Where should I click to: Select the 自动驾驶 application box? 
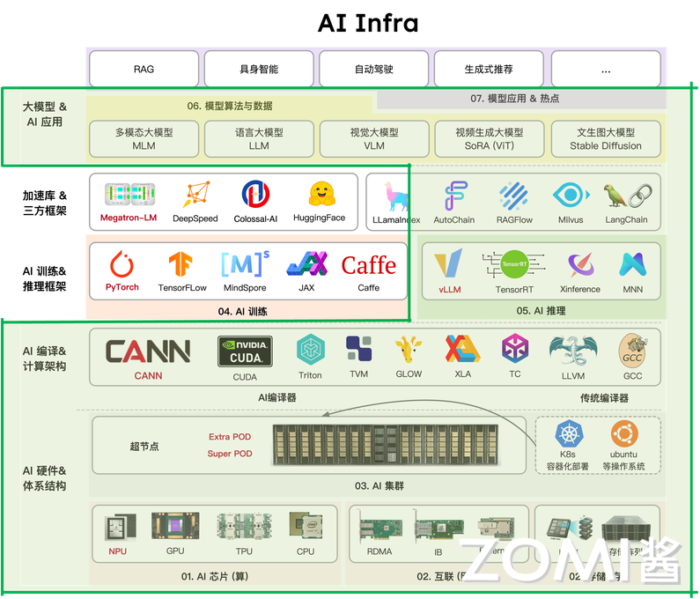click(373, 69)
